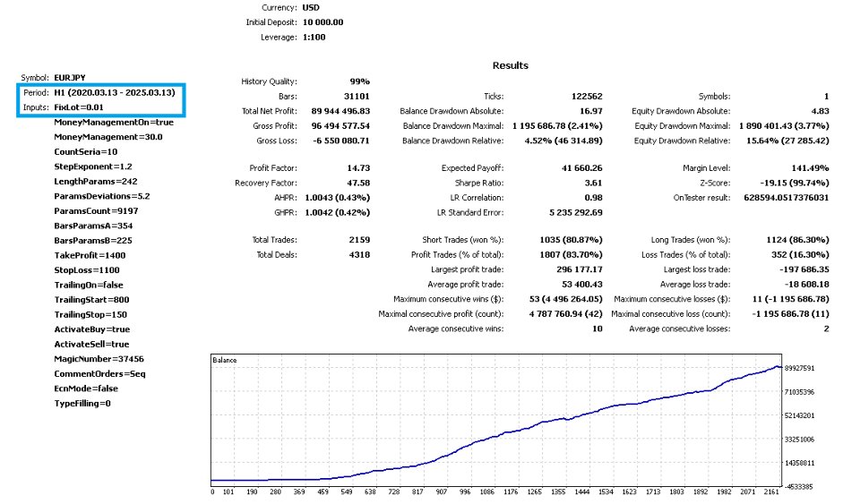
Task: Click Balance Drawdown Relative 4.52% (46 314.89)
Action: pos(563,141)
